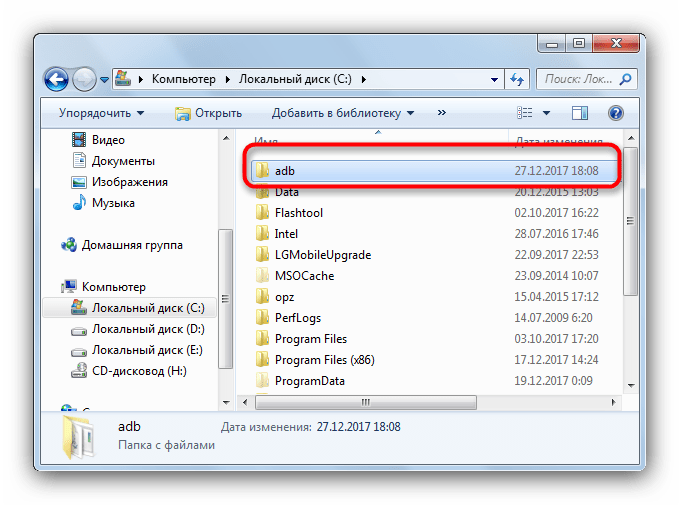Toggle the preview pane icon
The image size is (680, 505).
click(580, 113)
